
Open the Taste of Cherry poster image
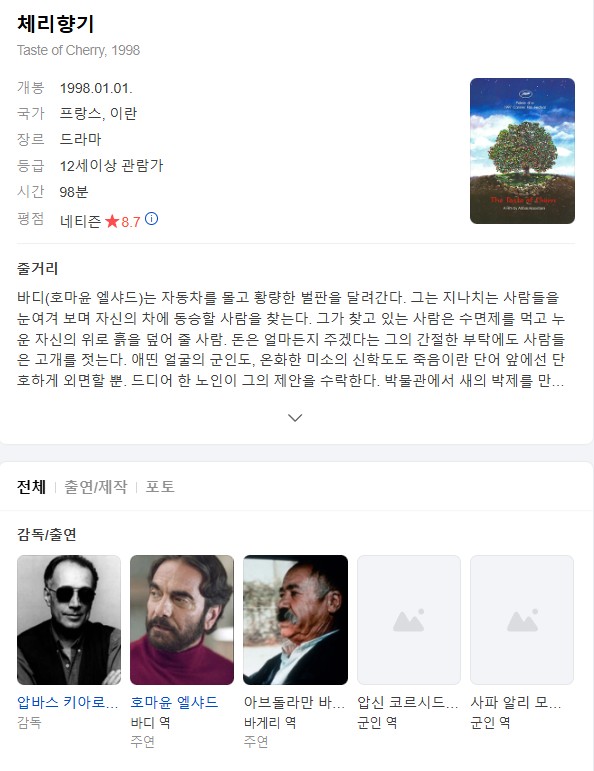click(522, 151)
